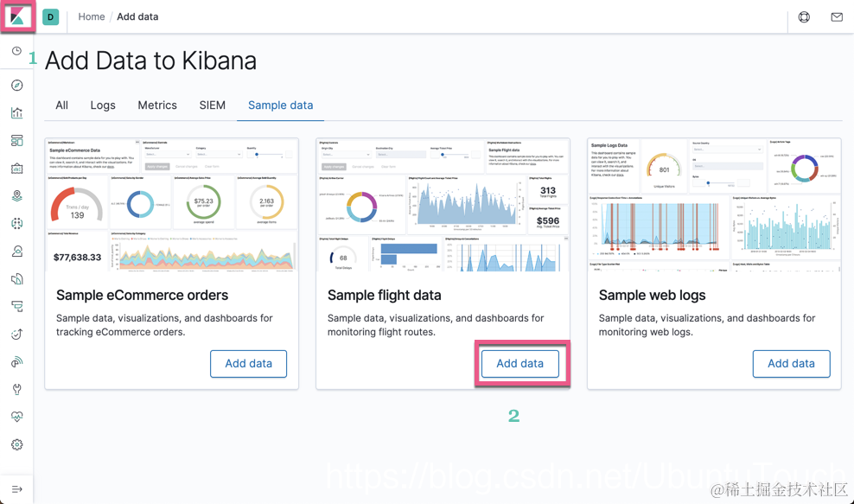Switch to the All tab
Image resolution: width=854 pixels, height=504 pixels.
click(61, 105)
